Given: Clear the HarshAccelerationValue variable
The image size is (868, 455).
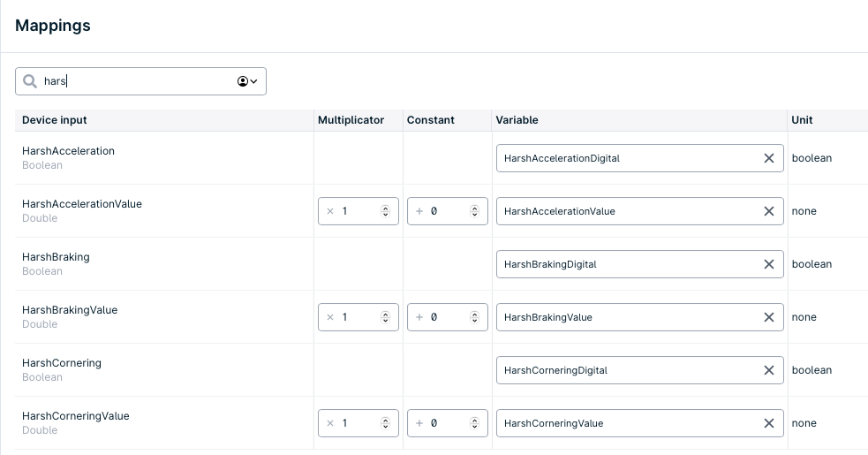Looking at the screenshot, I should (769, 211).
